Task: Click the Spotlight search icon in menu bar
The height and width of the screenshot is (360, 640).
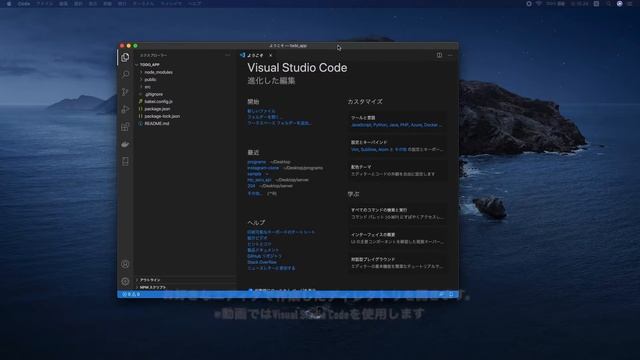Action: (x=609, y=3)
